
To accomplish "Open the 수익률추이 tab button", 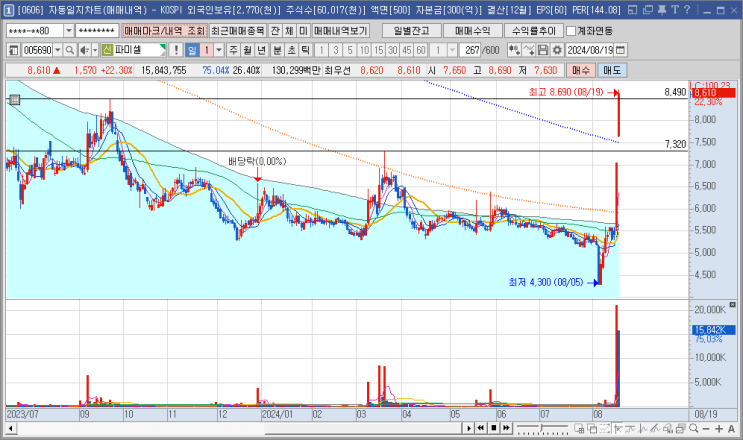I will [x=534, y=31].
